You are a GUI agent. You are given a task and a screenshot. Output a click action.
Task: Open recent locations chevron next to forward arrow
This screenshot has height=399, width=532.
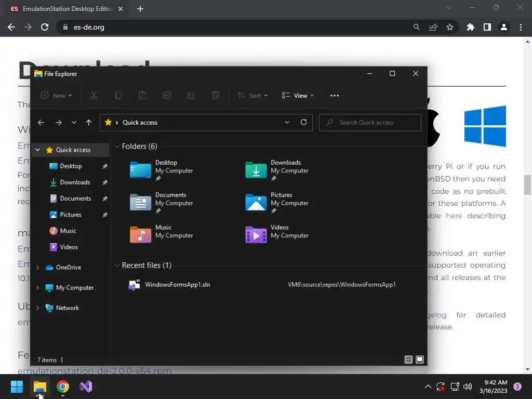click(74, 123)
